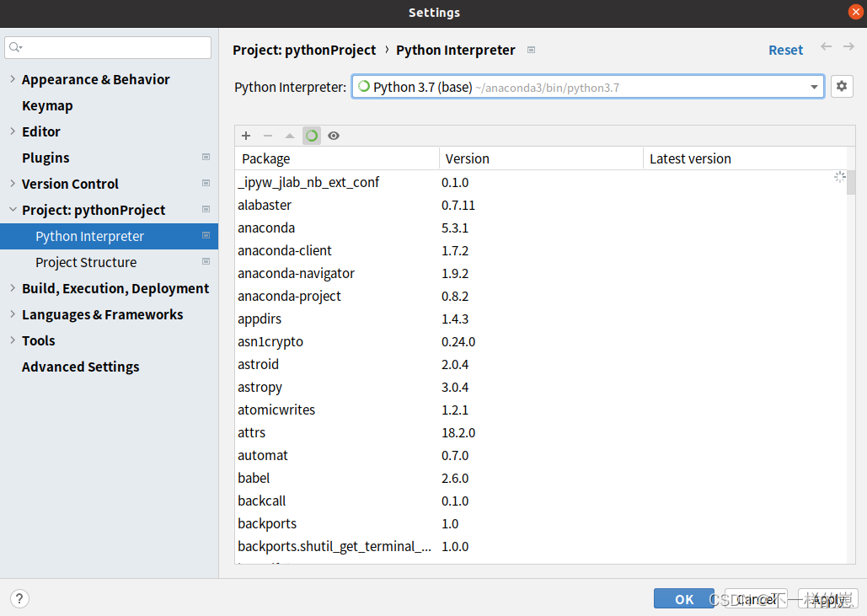Select the attrs package row
This screenshot has height=616, width=867.
541,432
